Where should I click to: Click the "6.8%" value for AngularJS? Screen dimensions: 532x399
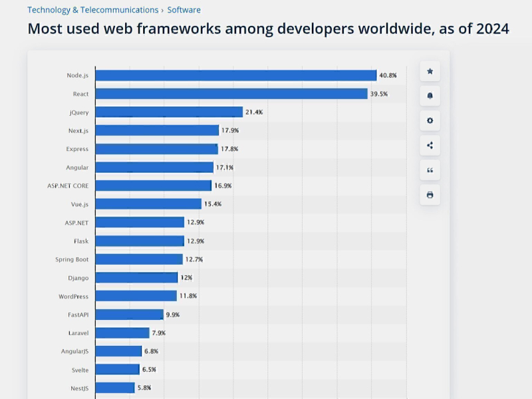coord(151,352)
